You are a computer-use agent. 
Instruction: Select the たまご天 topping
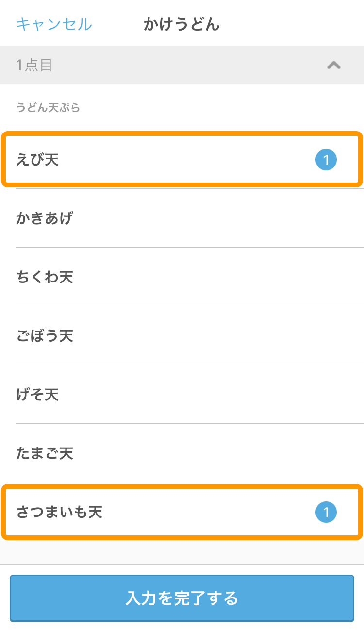pyautogui.click(x=182, y=453)
